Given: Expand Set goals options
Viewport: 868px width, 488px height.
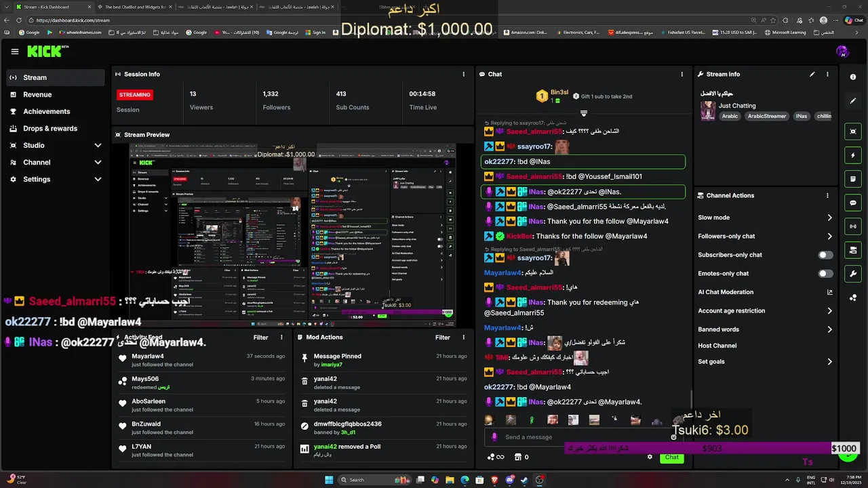Looking at the screenshot, I should tap(829, 362).
